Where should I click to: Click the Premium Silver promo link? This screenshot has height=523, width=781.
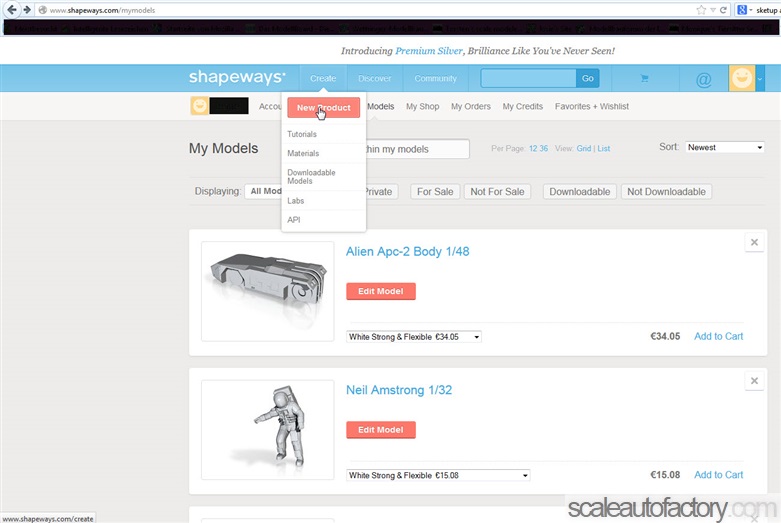(x=429, y=51)
